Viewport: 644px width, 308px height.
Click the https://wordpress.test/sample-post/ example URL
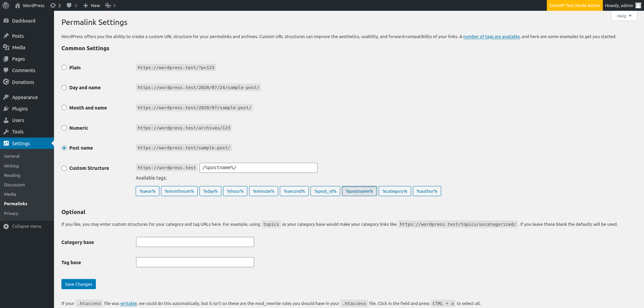point(184,148)
